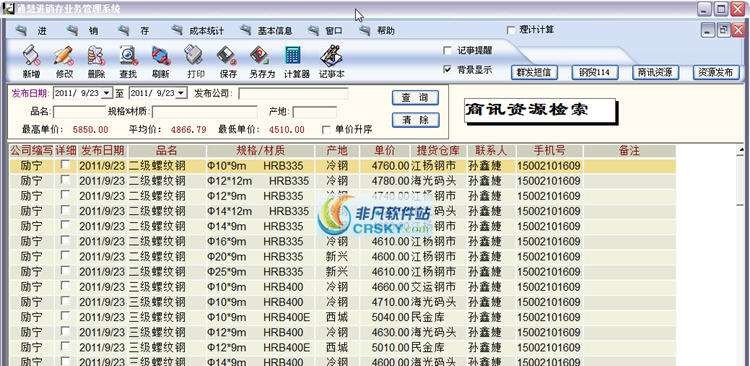The height and width of the screenshot is (366, 750).
Task: Click the 商讯资源 button
Action: tap(656, 72)
